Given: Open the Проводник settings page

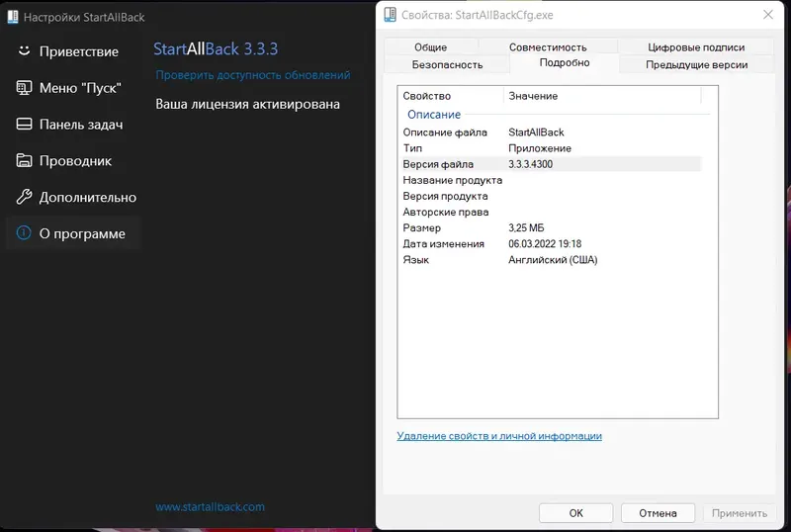Looking at the screenshot, I should point(72,160).
